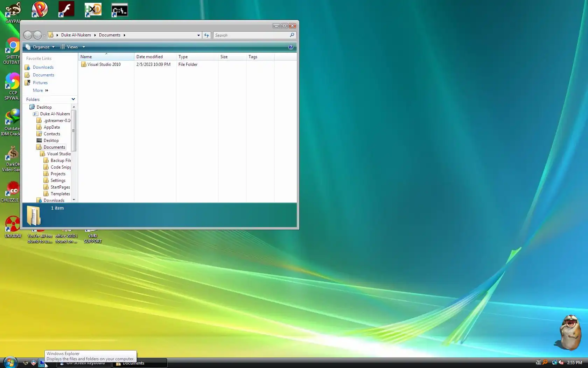The height and width of the screenshot is (368, 588).
Task: Select Backup Files folder in the tree
Action: pos(61,161)
